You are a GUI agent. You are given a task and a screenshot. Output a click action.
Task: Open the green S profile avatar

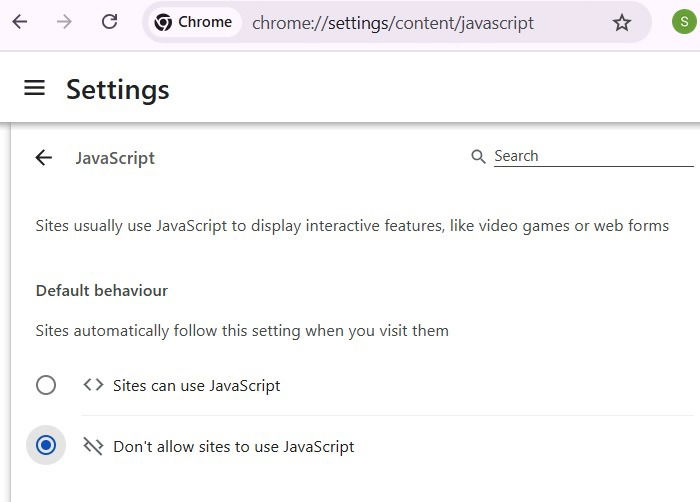[x=684, y=22]
